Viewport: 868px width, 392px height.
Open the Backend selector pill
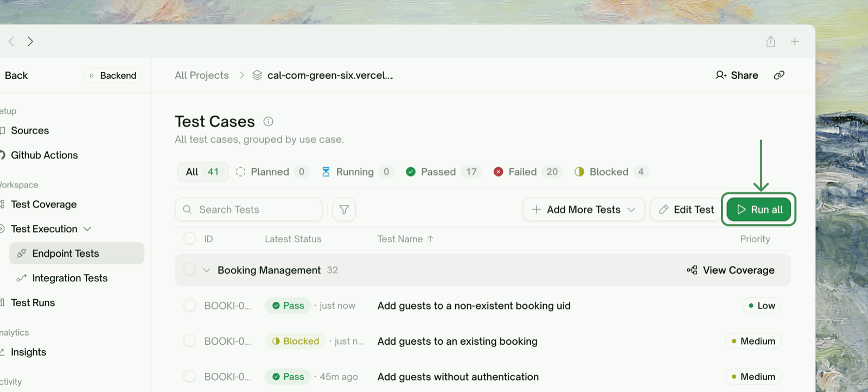pos(113,75)
